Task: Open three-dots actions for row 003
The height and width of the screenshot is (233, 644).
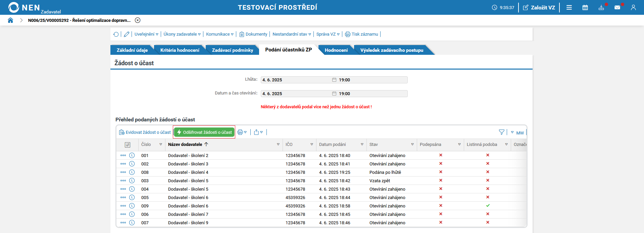Action: point(123,181)
